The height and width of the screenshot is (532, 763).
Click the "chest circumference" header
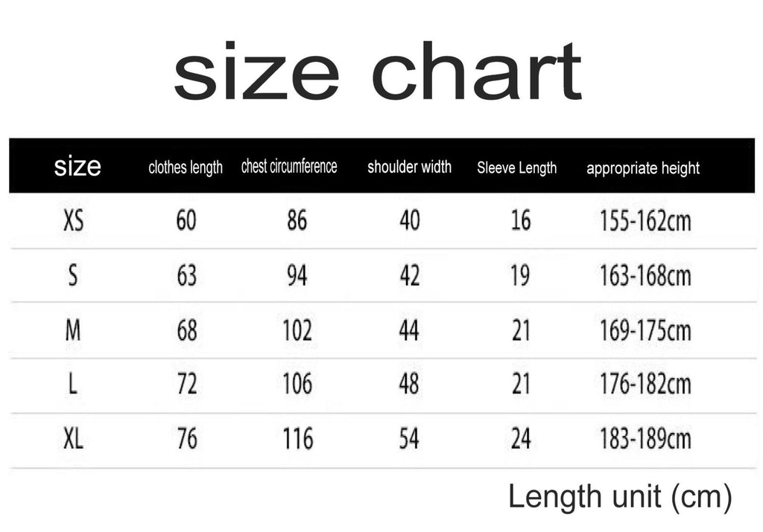pyautogui.click(x=289, y=166)
